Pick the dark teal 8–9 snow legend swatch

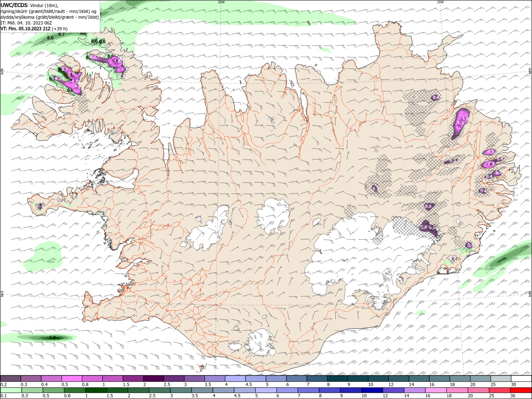click(337, 379)
